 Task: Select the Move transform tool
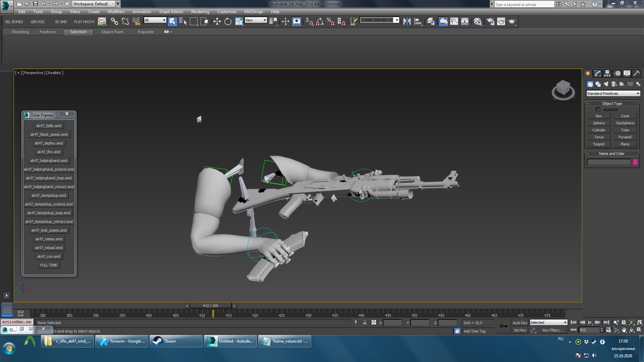217,21
